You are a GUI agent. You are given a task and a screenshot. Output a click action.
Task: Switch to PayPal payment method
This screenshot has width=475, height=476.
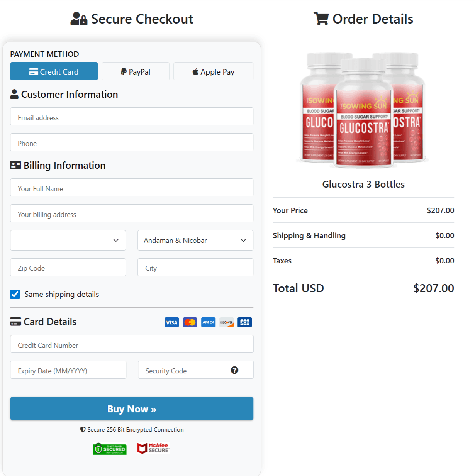[x=136, y=71]
